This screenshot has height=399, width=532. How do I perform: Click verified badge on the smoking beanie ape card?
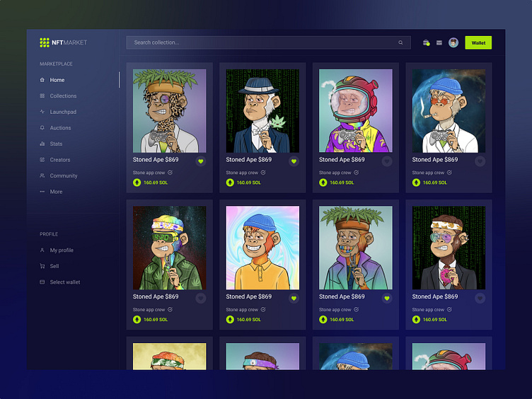449,173
